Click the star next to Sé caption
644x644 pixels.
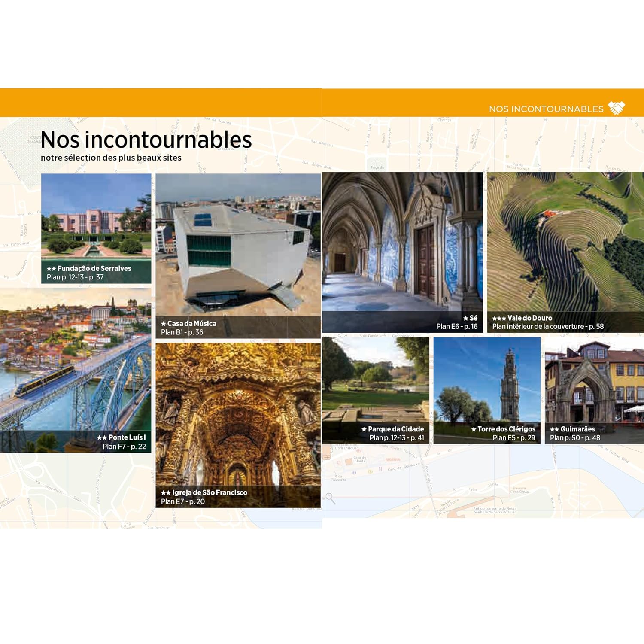click(465, 318)
